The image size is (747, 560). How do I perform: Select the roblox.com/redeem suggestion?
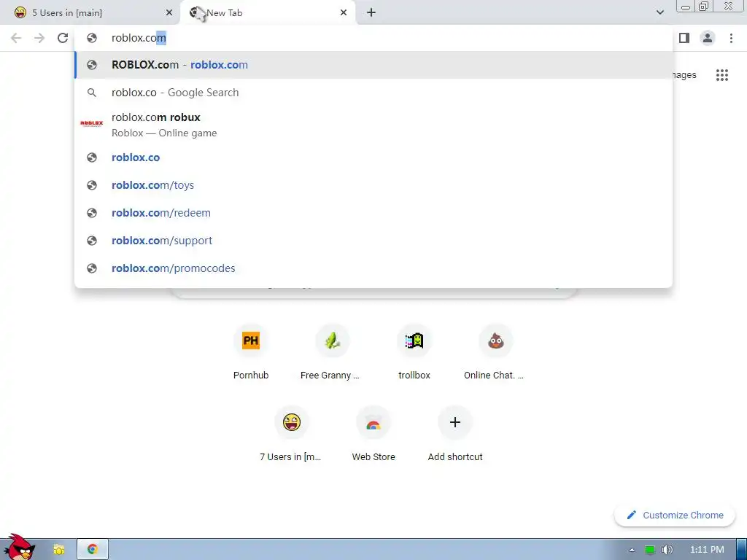[373, 213]
